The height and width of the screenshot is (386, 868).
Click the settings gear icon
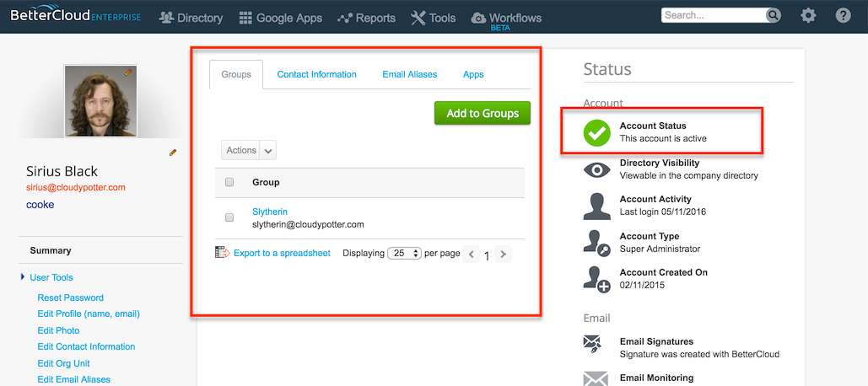tap(808, 16)
